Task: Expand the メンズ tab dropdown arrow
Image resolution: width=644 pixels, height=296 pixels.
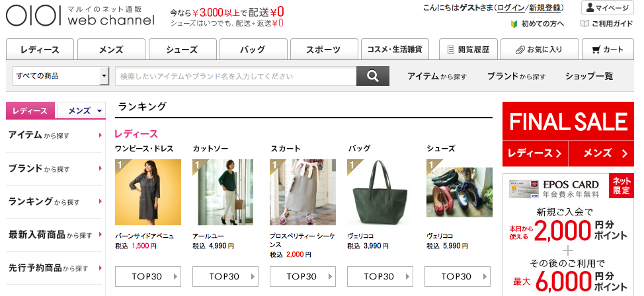Action: click(x=99, y=111)
